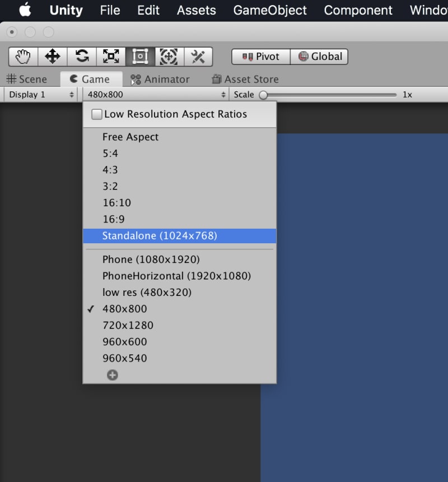Select Standalone (1024x768) resolution
This screenshot has height=482, width=448.
pos(180,236)
